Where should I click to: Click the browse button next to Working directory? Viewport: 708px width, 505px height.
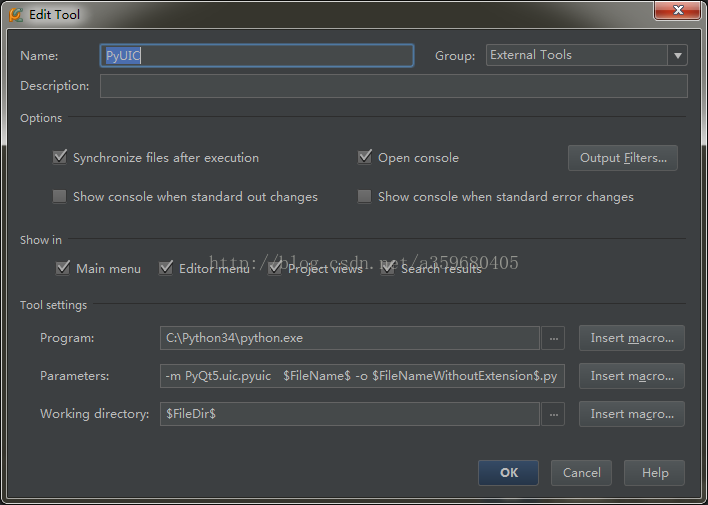(x=553, y=414)
